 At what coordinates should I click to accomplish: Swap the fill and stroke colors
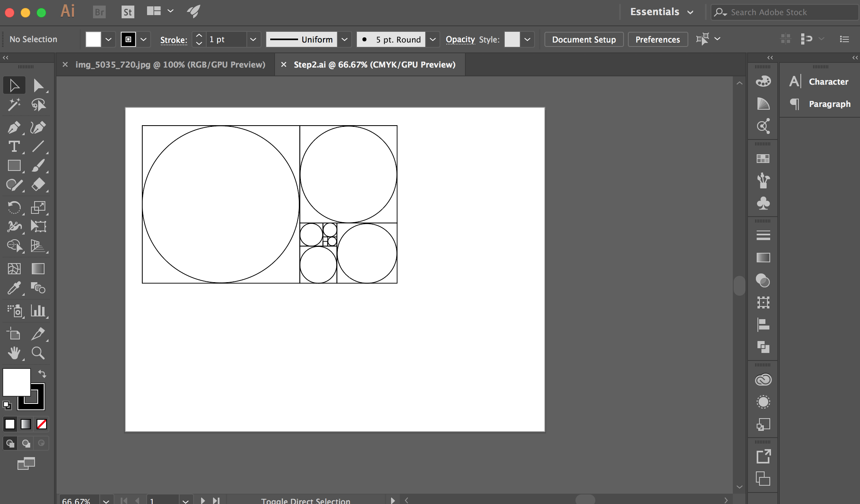(x=42, y=374)
